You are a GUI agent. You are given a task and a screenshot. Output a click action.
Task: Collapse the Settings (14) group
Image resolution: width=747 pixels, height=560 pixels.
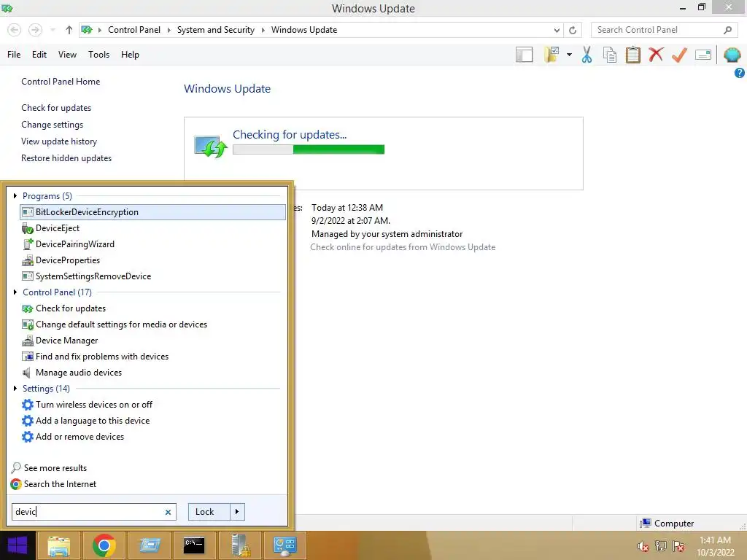(x=15, y=388)
